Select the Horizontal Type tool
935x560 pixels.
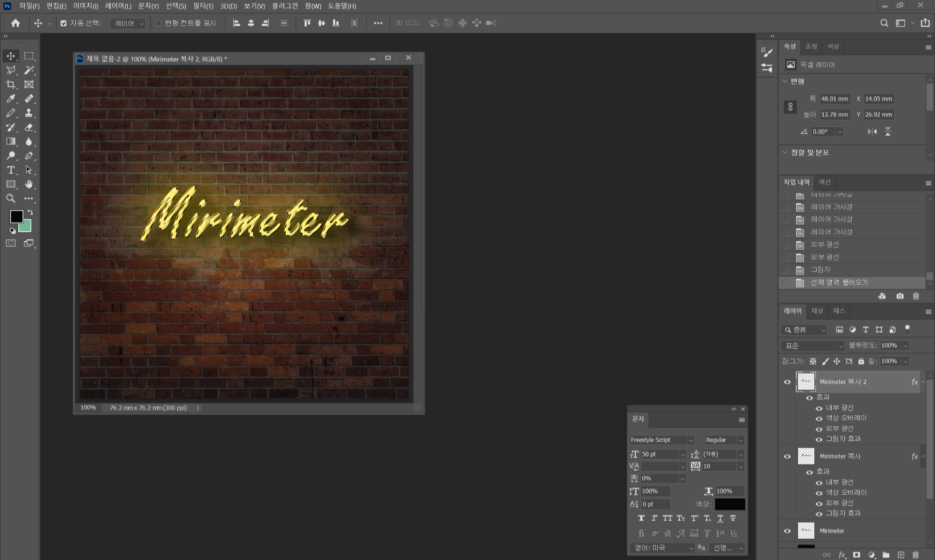coord(11,170)
